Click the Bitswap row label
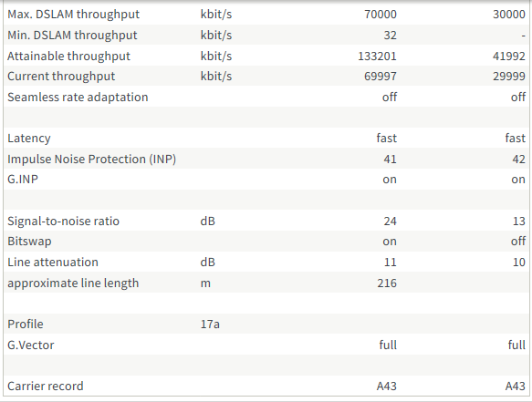Screen dimensions: 532x402 coord(29,242)
